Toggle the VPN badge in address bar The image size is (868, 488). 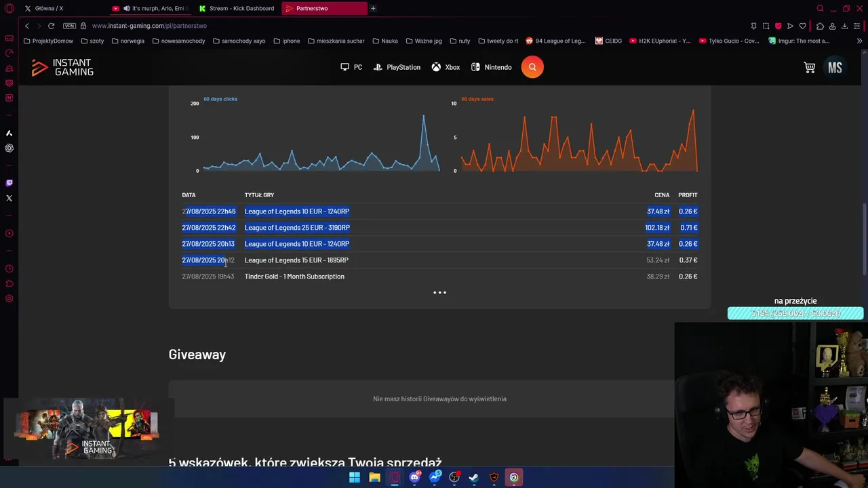69,26
